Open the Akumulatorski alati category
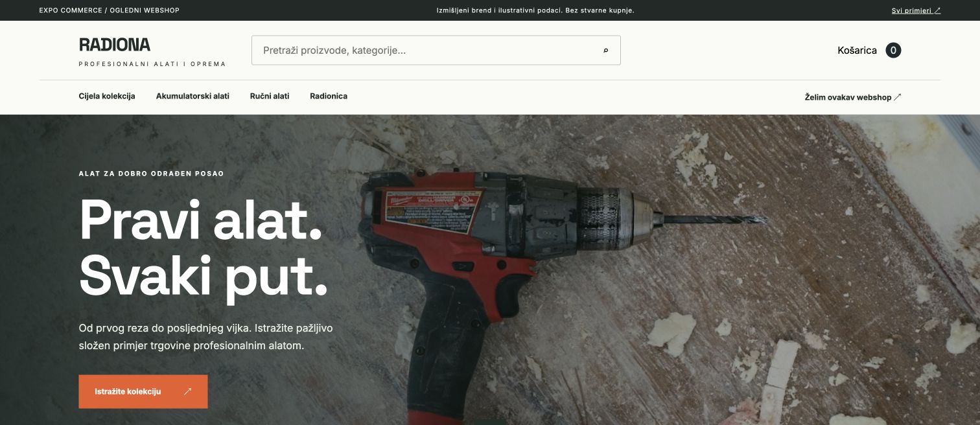Image resolution: width=980 pixels, height=425 pixels. [192, 96]
